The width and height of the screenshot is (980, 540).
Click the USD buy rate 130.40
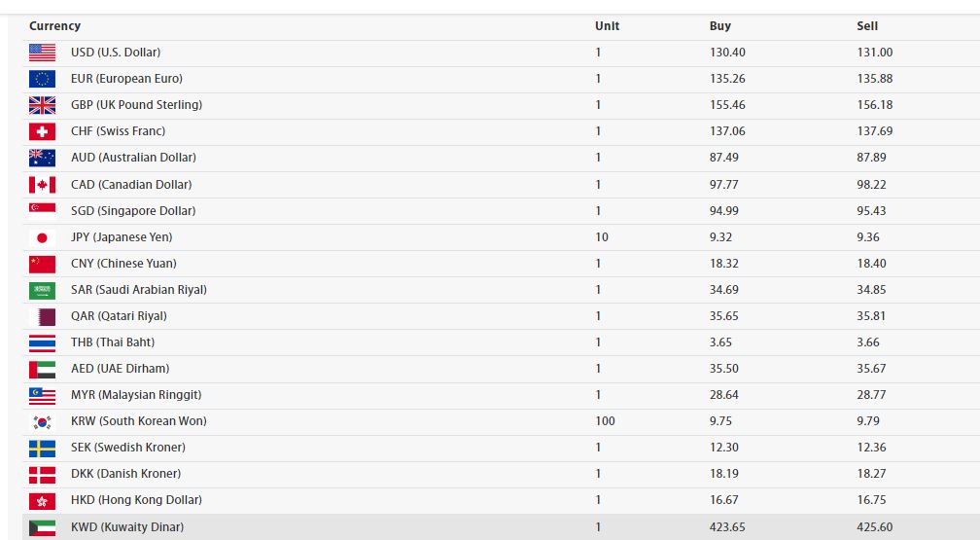727,53
